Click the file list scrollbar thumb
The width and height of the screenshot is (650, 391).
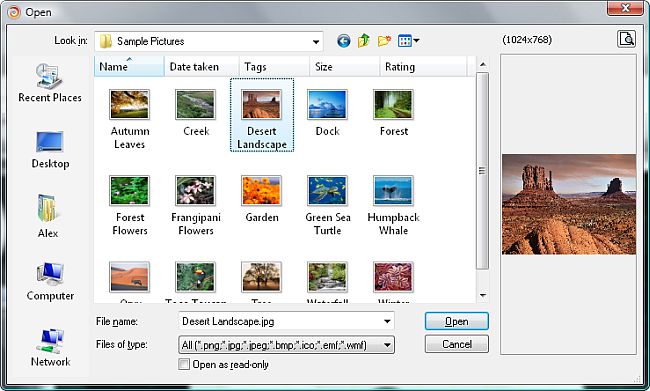(483, 171)
